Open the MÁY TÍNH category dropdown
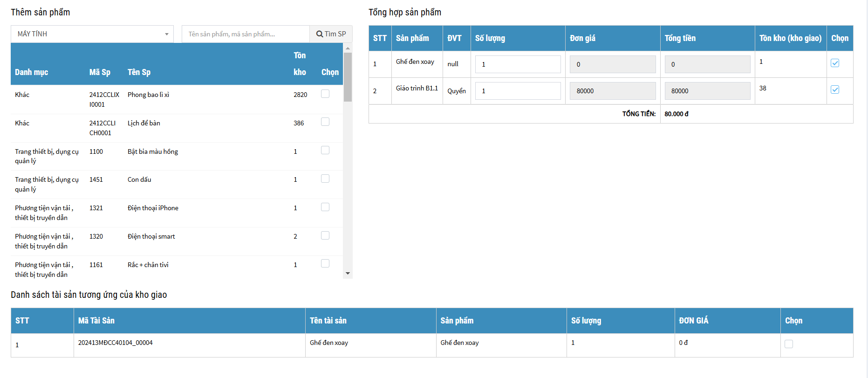Image resolution: width=868 pixels, height=378 pixels. point(92,34)
